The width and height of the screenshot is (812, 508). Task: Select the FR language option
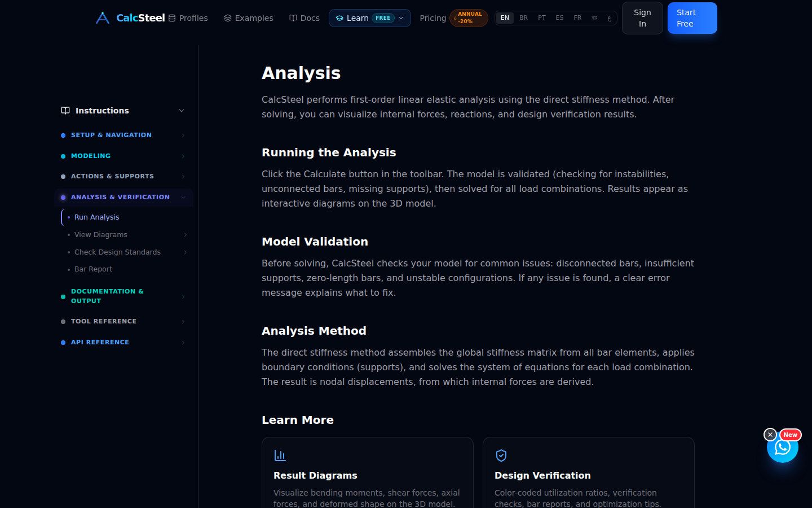coord(577,18)
